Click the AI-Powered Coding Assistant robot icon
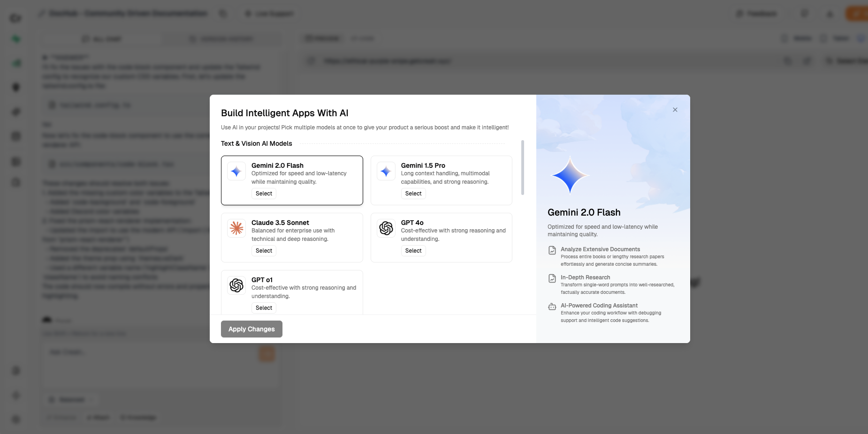This screenshot has height=434, width=868. click(x=552, y=307)
